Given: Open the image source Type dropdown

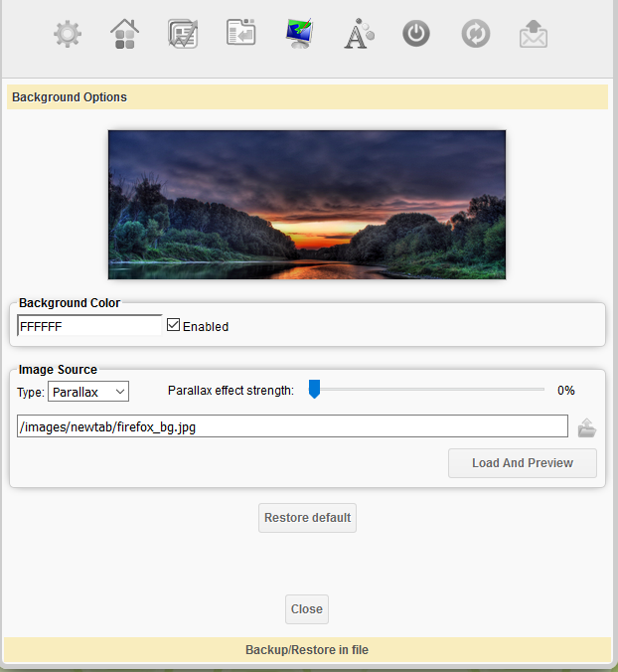Looking at the screenshot, I should (x=88, y=392).
